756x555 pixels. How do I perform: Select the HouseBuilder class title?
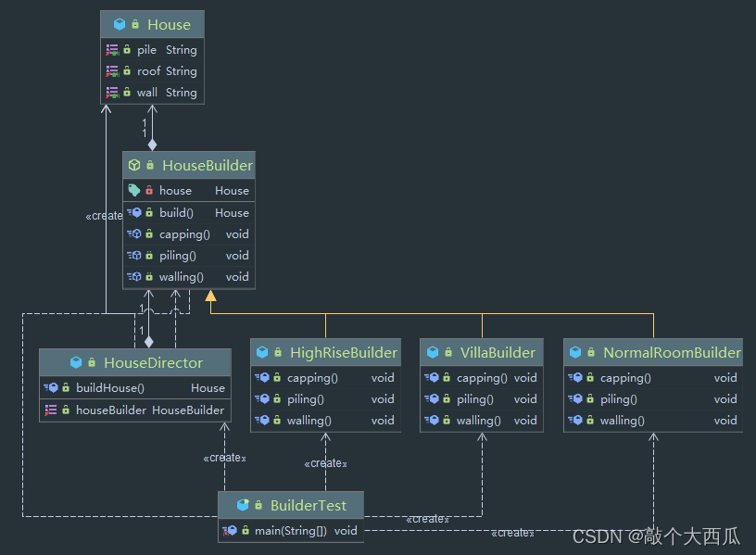click(x=208, y=166)
